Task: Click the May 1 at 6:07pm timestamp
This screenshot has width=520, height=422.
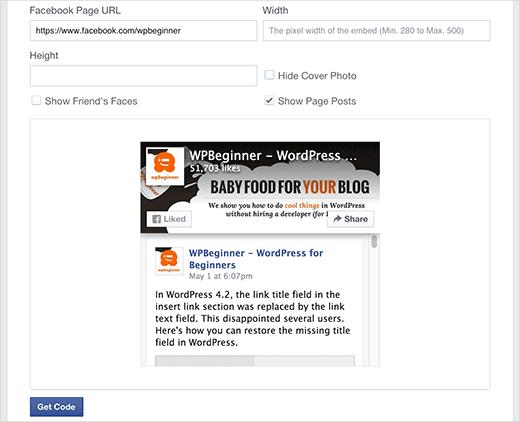Action: pos(221,276)
